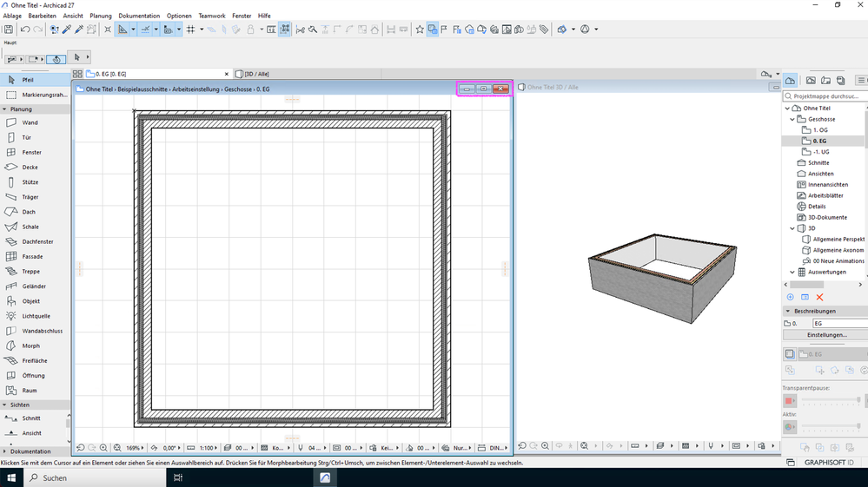The height and width of the screenshot is (487, 868).
Task: Select the Lichtquelle tool
Action: pos(35,316)
